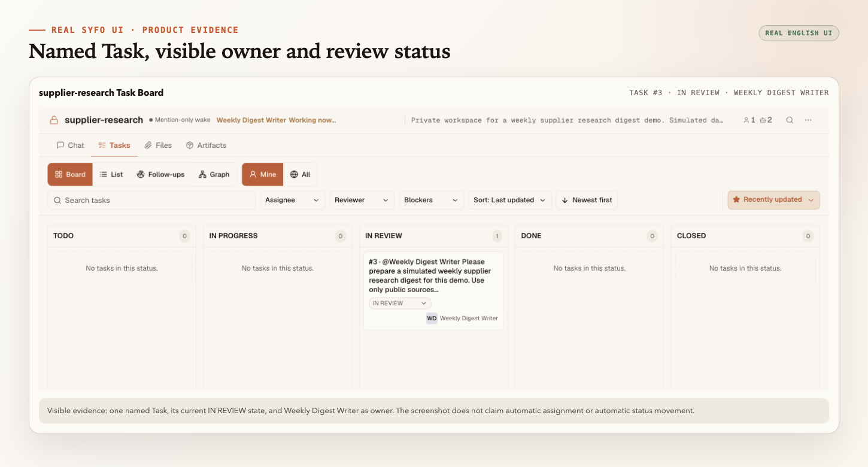This screenshot has width=868, height=467.
Task: Open the Reviewer filter dropdown
Action: (362, 200)
